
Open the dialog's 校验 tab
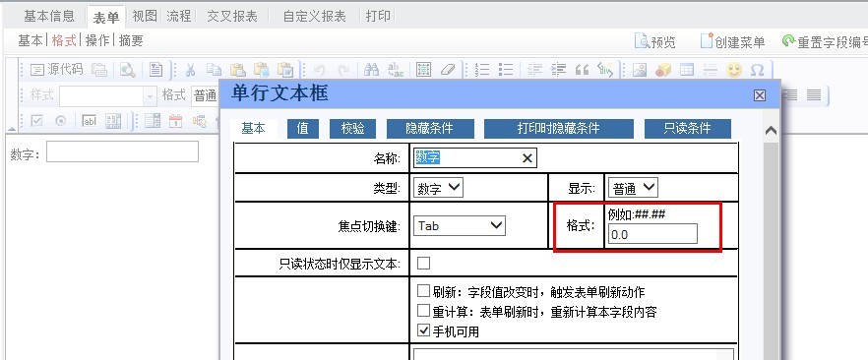pos(352,128)
